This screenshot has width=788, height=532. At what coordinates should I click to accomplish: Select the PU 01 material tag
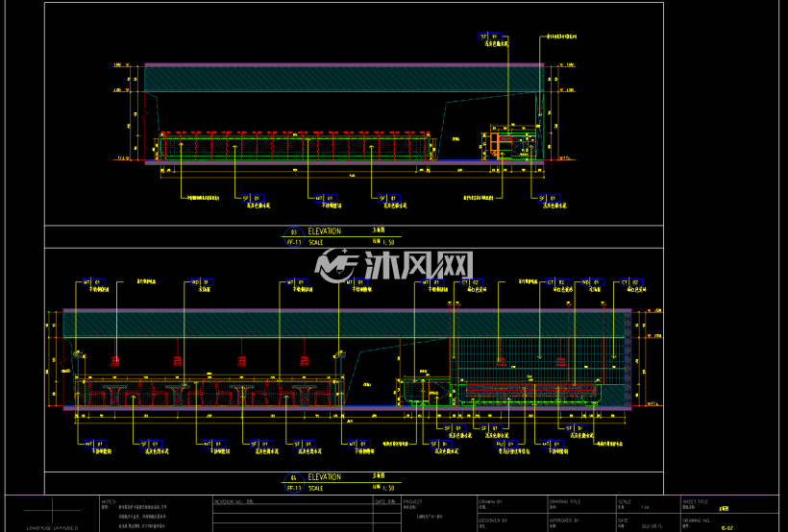(x=505, y=444)
